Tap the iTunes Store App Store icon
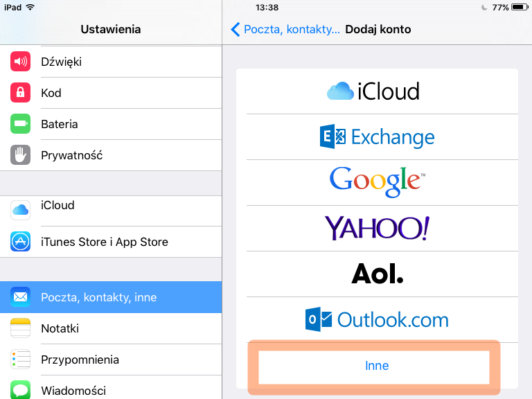The height and width of the screenshot is (399, 532). coord(21,242)
